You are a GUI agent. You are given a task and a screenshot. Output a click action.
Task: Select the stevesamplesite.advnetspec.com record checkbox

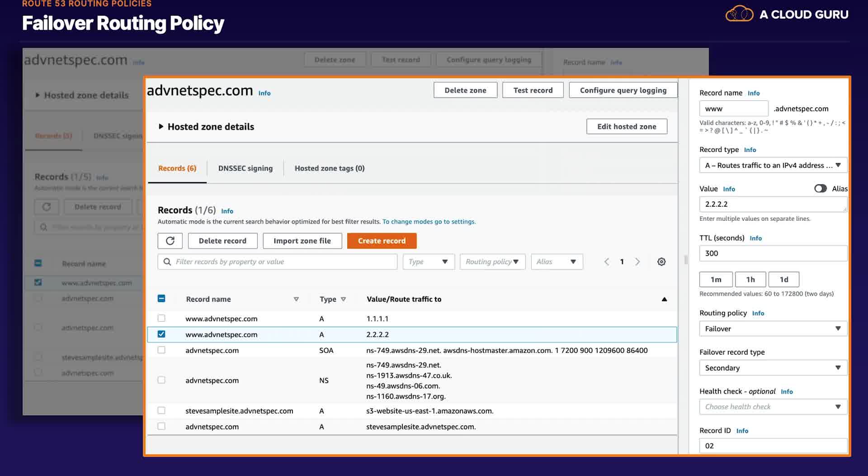click(161, 410)
